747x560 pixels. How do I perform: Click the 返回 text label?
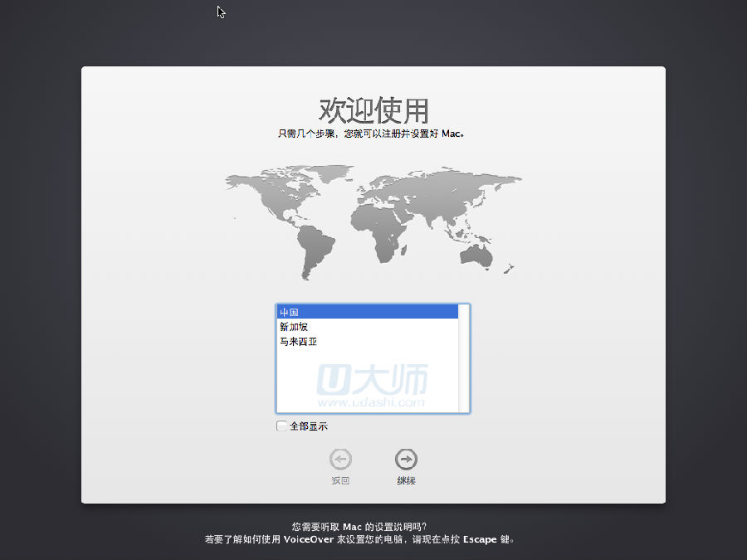point(340,480)
